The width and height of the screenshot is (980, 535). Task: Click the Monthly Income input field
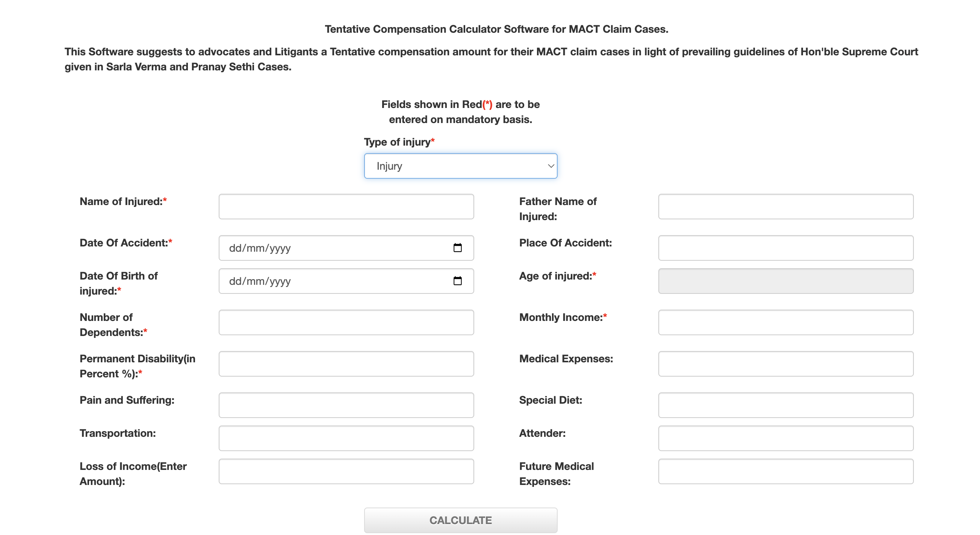point(786,322)
